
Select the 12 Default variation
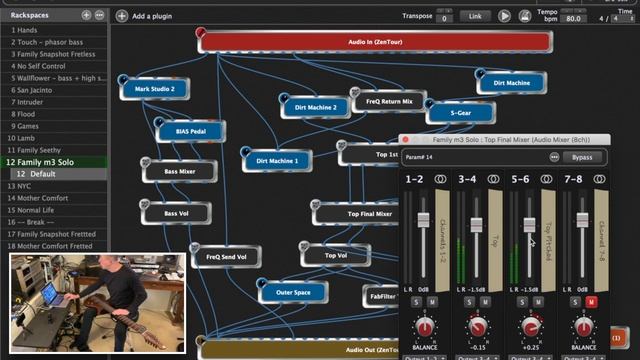pyautogui.click(x=59, y=174)
